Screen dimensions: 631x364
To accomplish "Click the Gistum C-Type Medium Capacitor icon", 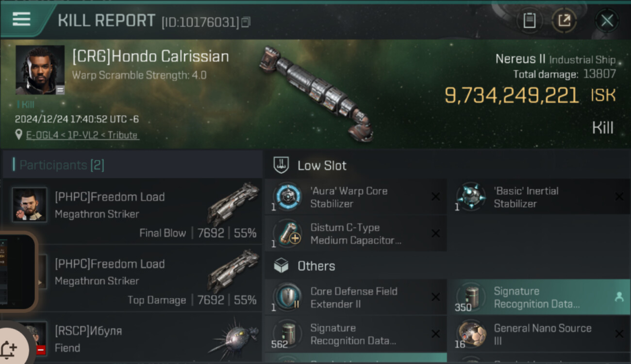I will pos(287,233).
